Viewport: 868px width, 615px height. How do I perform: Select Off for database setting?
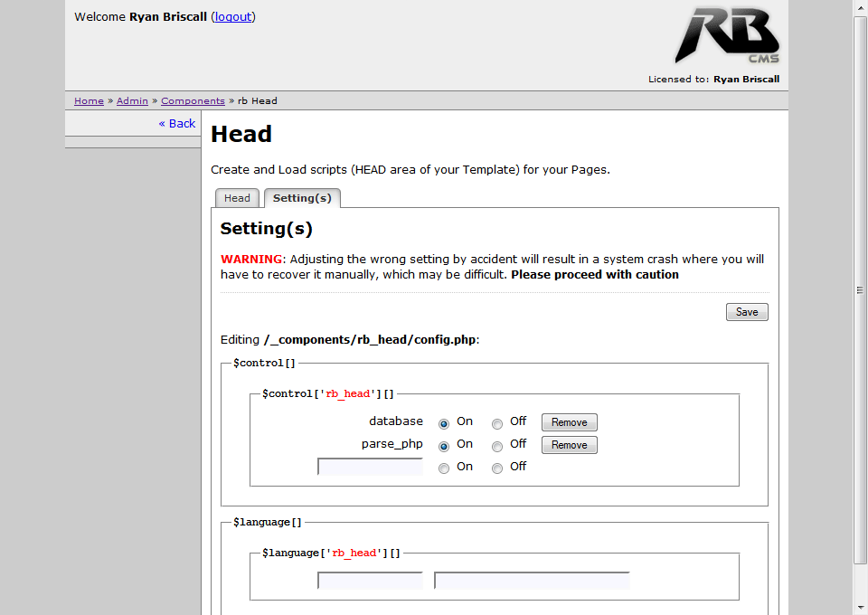click(497, 423)
